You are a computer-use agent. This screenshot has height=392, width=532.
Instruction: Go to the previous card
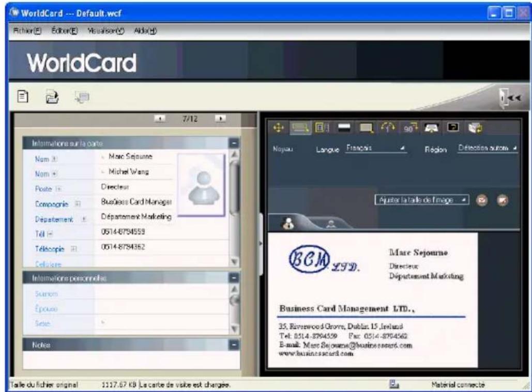[159, 119]
